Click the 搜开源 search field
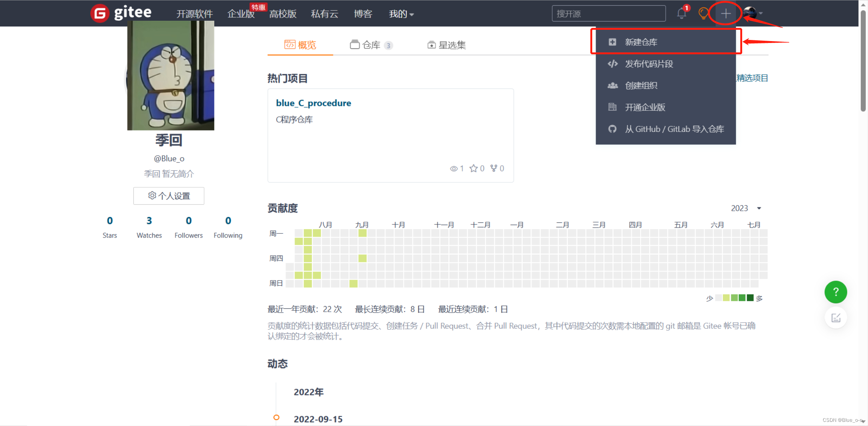This screenshot has width=868, height=426. [x=608, y=13]
